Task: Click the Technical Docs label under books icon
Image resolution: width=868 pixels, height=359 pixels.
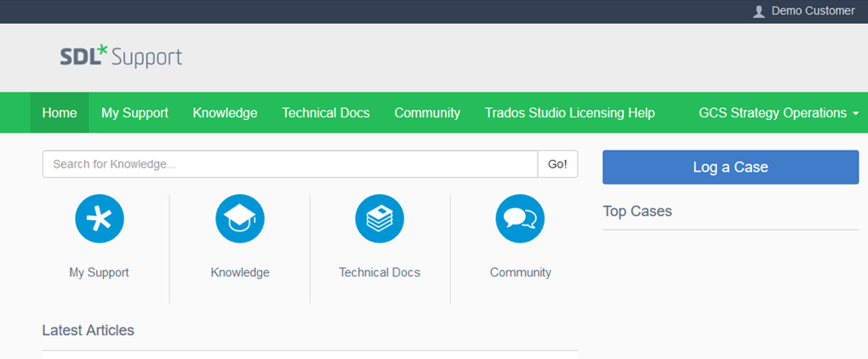Action: 380,273
